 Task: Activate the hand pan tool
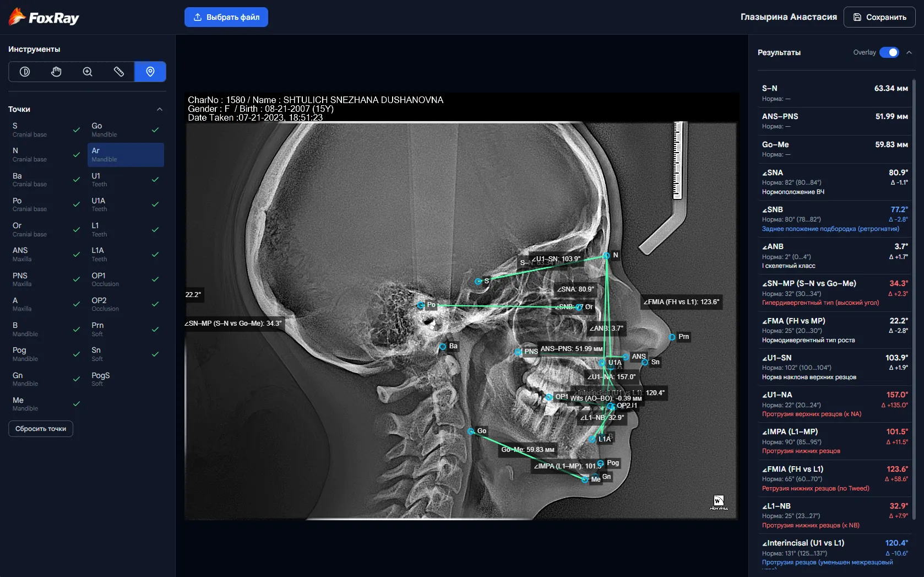(56, 72)
